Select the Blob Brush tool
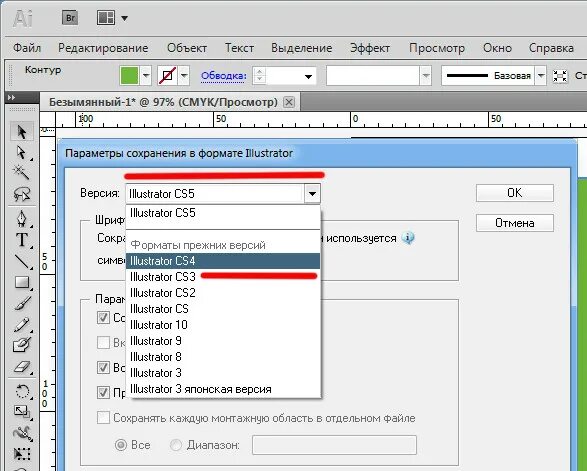The height and width of the screenshot is (471, 587). point(21,345)
